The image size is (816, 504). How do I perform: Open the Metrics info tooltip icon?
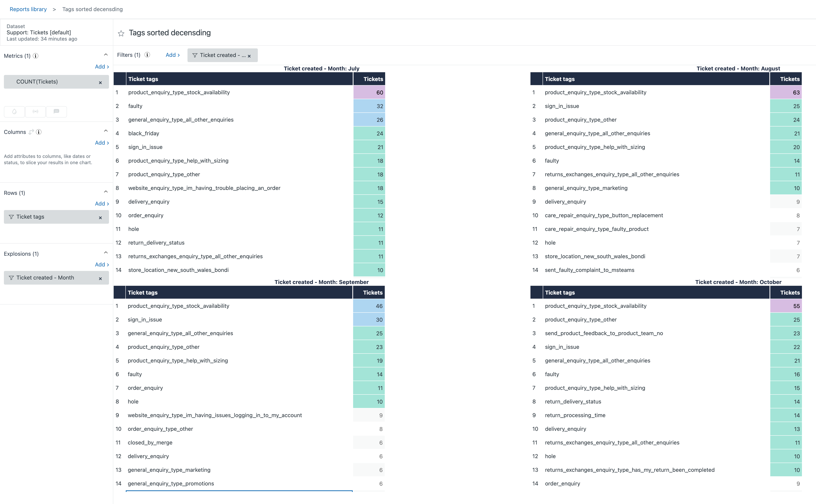click(36, 56)
